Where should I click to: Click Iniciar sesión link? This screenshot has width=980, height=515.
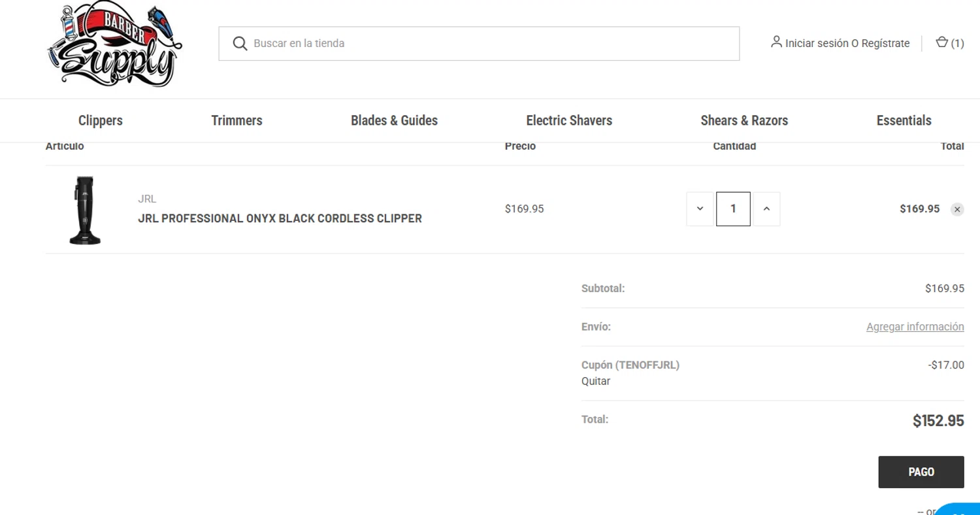(x=817, y=43)
